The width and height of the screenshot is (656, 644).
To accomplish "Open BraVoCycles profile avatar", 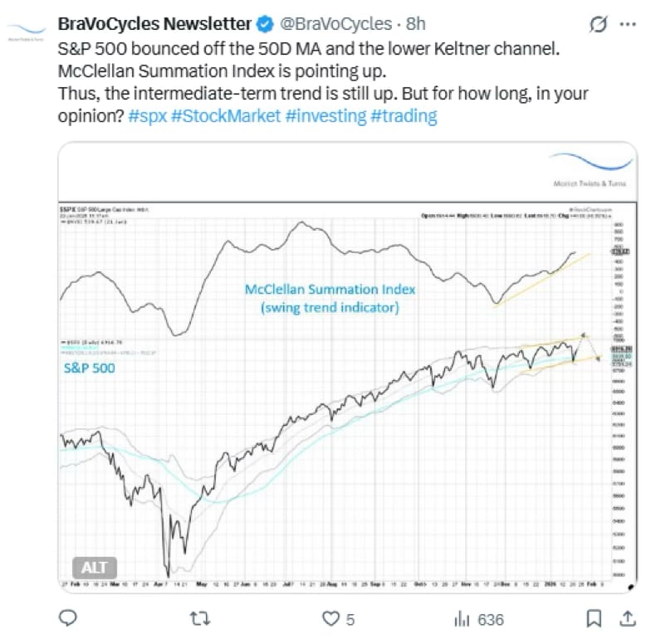I will coord(27,32).
